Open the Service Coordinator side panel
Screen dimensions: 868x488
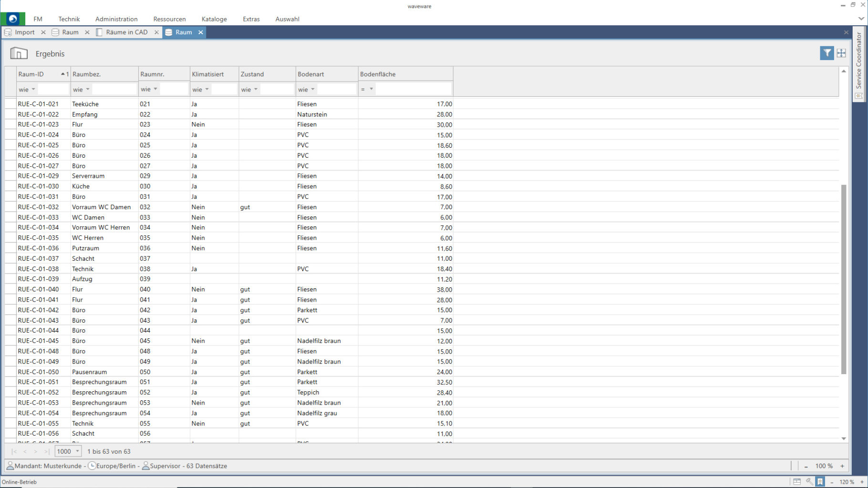(859, 62)
